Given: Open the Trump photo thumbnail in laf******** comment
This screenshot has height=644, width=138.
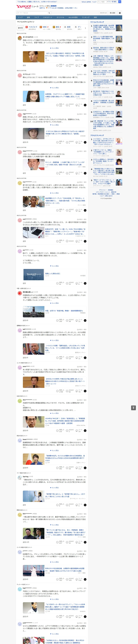Looking at the screenshot, I should pos(34,349).
